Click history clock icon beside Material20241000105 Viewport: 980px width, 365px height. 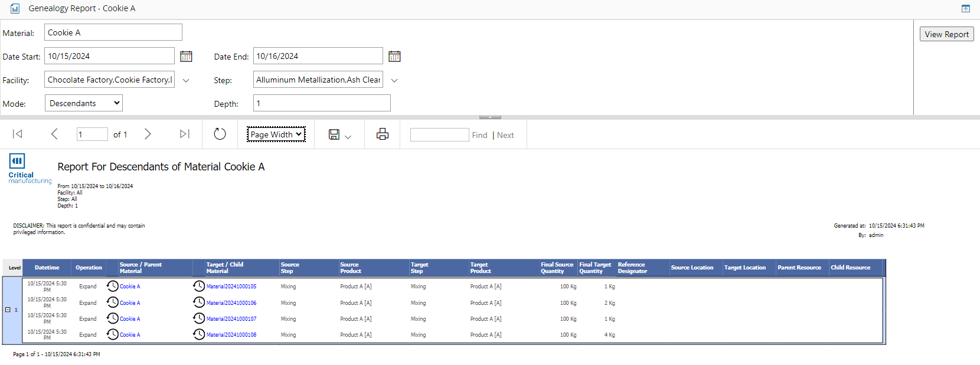pyautogui.click(x=199, y=287)
